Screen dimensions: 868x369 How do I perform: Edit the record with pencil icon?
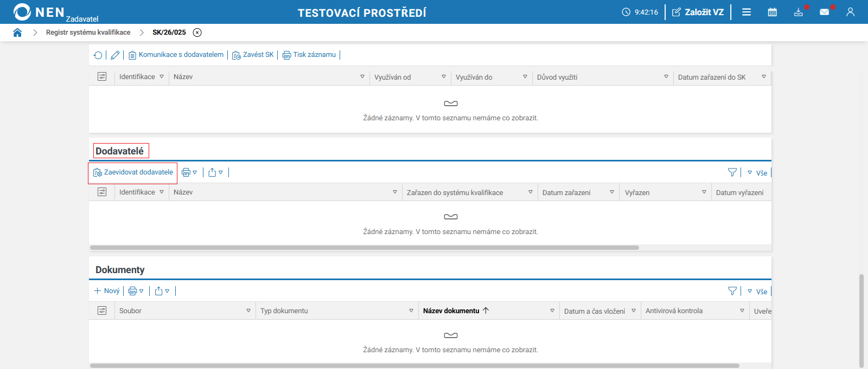point(115,55)
